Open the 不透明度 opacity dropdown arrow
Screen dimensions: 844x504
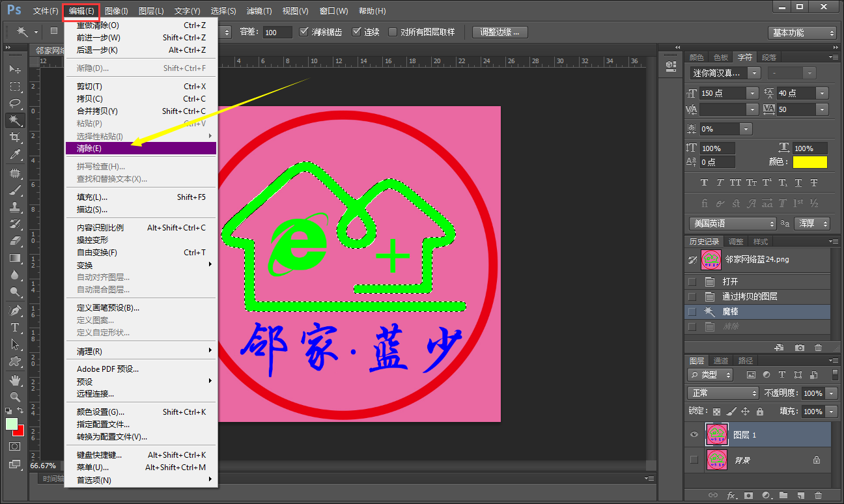[x=831, y=393]
